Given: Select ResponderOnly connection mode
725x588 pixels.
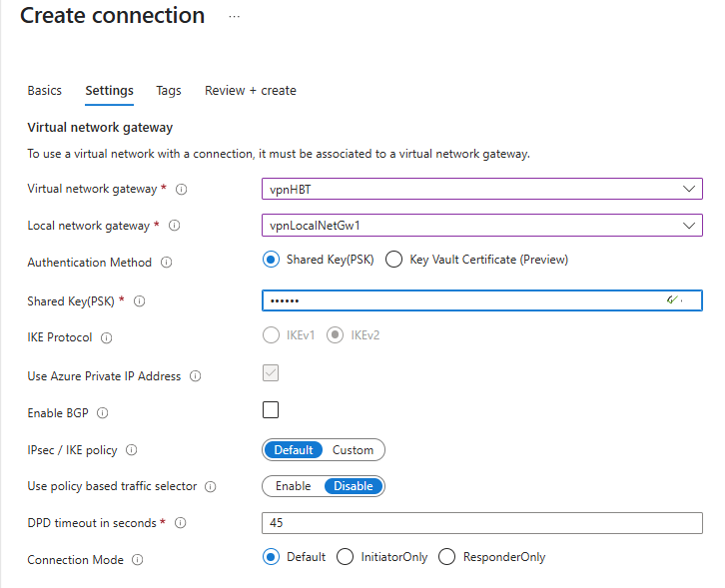Looking at the screenshot, I should tap(446, 557).
